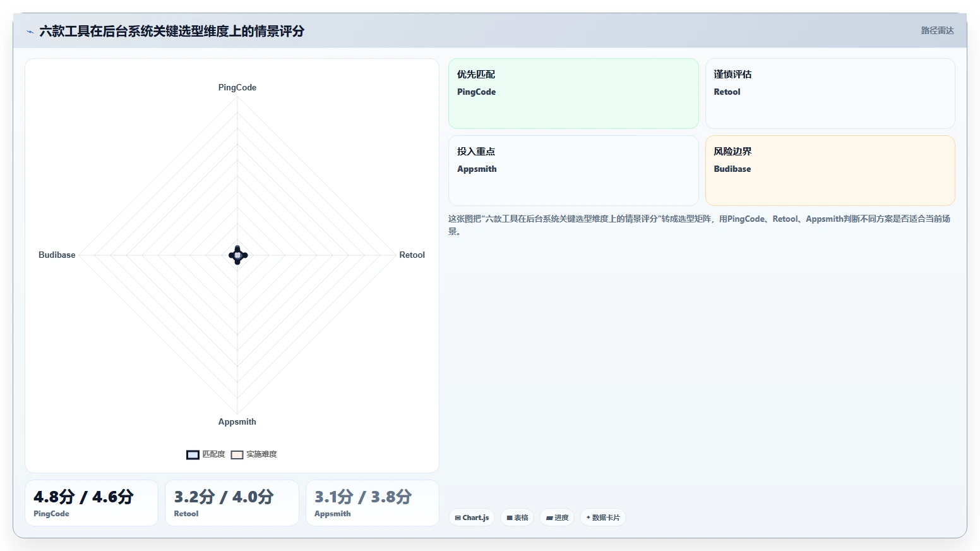
Task: Click the blue logo icon beside the title
Action: [x=30, y=31]
